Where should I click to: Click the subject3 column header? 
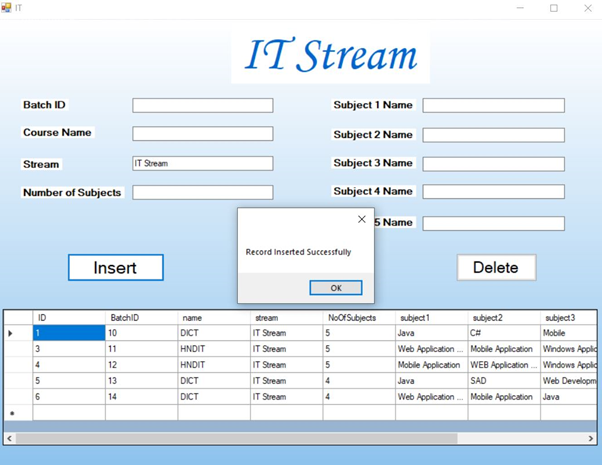(x=569, y=318)
